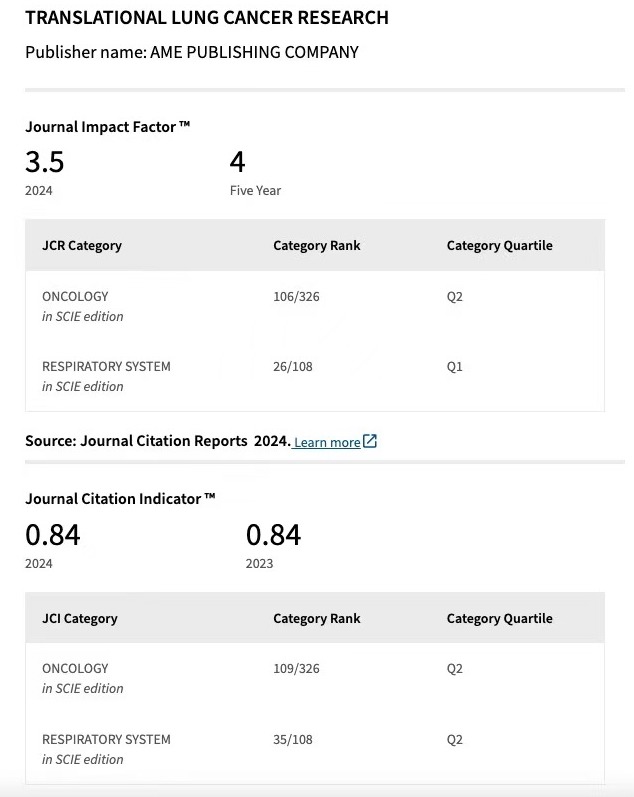
Task: Click the JCI Category column header
Action: pos(80,618)
